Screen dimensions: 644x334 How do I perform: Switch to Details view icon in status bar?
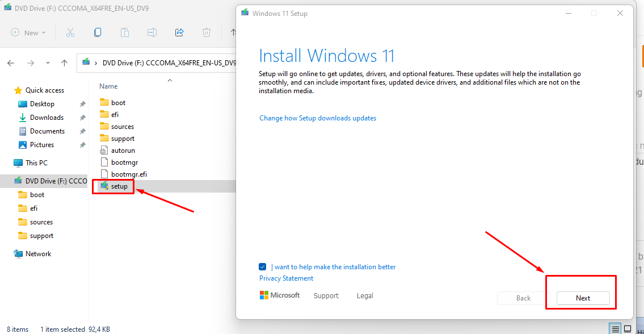(615, 329)
